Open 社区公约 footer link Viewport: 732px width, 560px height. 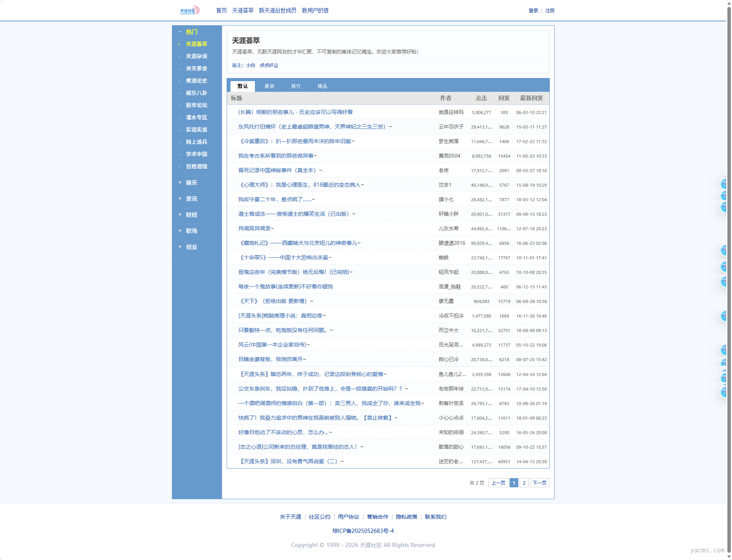319,517
